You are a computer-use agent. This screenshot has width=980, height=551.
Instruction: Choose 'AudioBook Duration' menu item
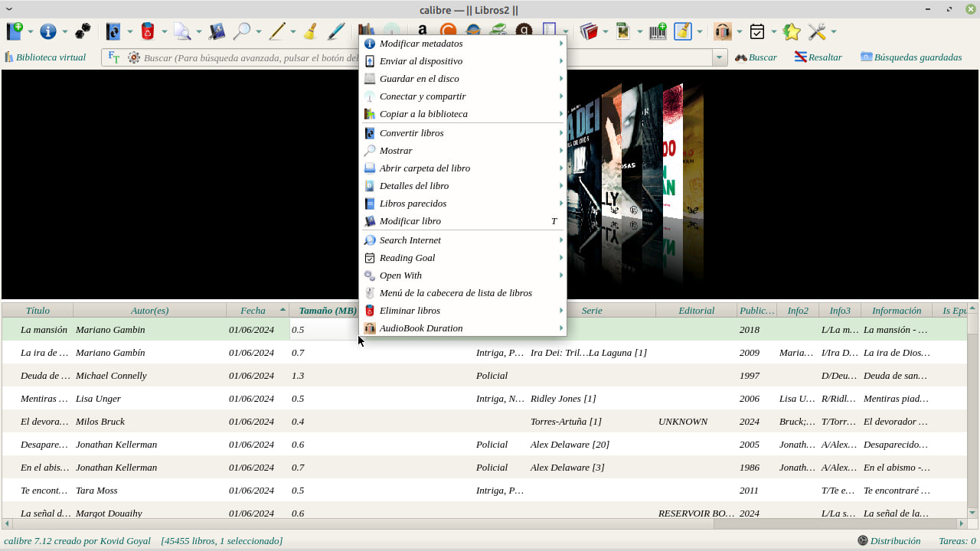tap(463, 328)
